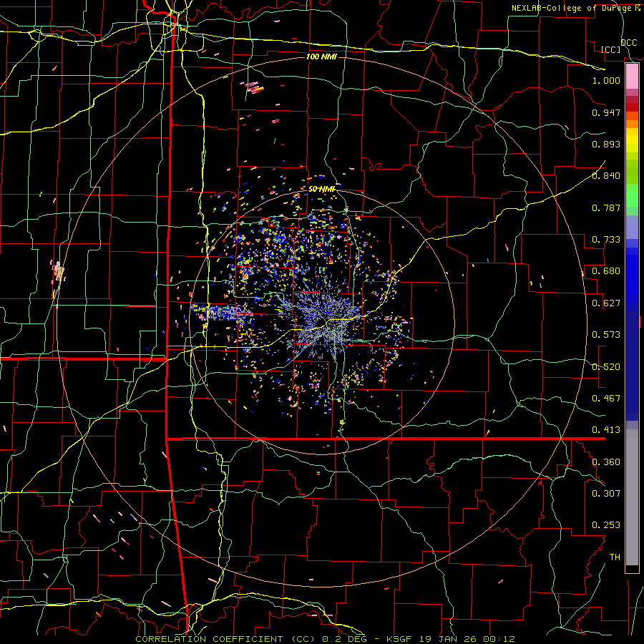This screenshot has height=644, width=644.
Task: Select the 0.573 scale value
Action: pyautogui.click(x=606, y=335)
